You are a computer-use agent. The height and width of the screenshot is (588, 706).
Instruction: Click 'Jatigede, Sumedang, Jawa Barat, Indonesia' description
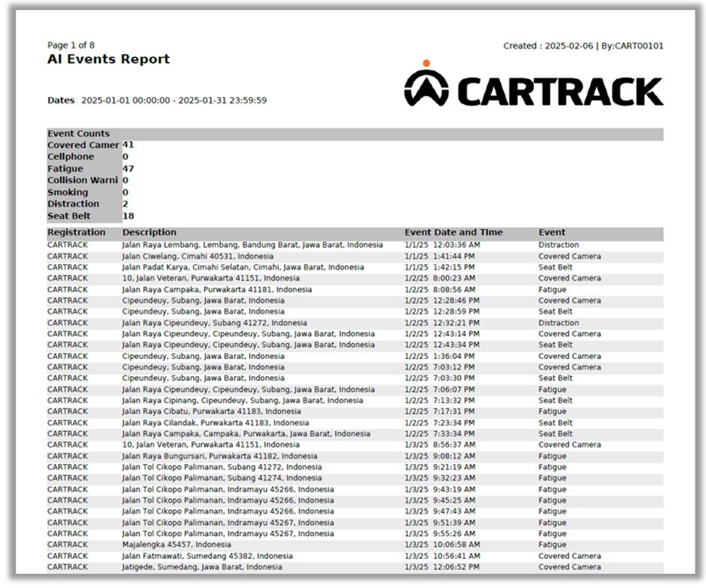[x=202, y=567]
